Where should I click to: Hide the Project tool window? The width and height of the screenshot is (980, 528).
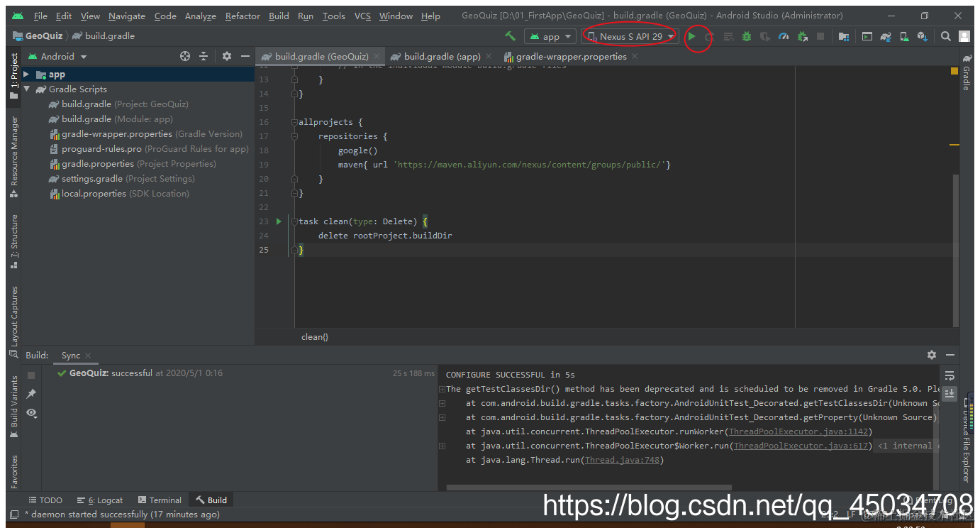tap(245, 56)
